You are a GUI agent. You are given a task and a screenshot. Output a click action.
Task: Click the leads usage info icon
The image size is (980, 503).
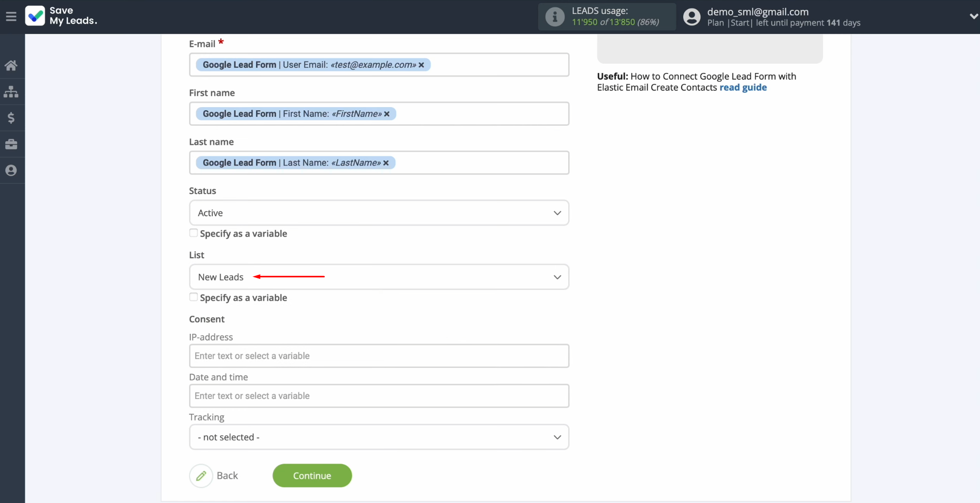555,17
